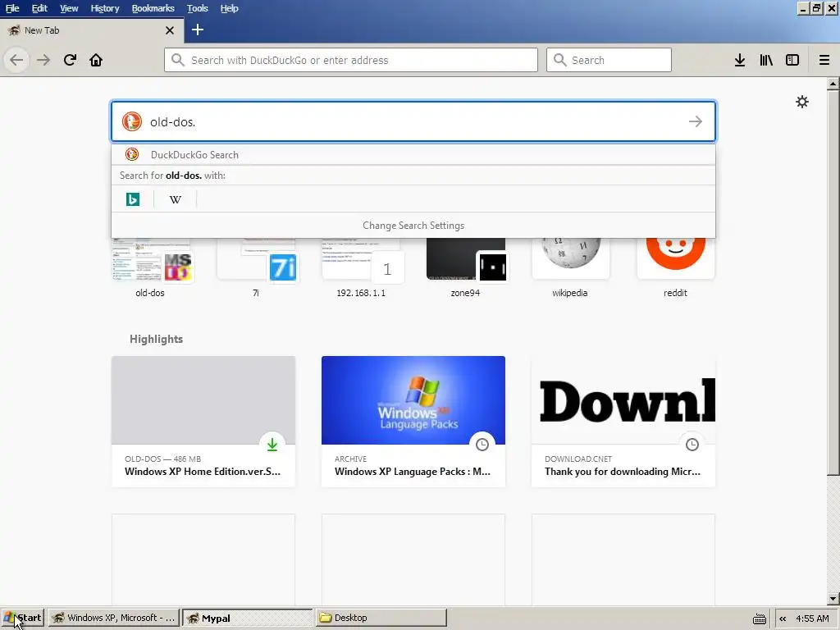Open the 7i top site tile
This screenshot has height=630, width=840.
click(x=256, y=268)
